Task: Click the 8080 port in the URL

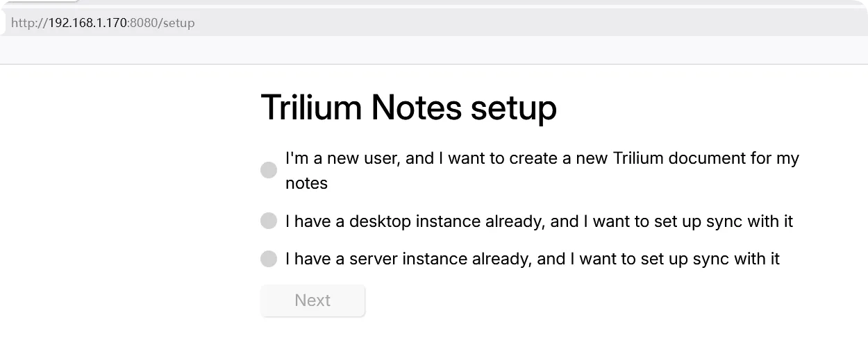Action: point(143,23)
